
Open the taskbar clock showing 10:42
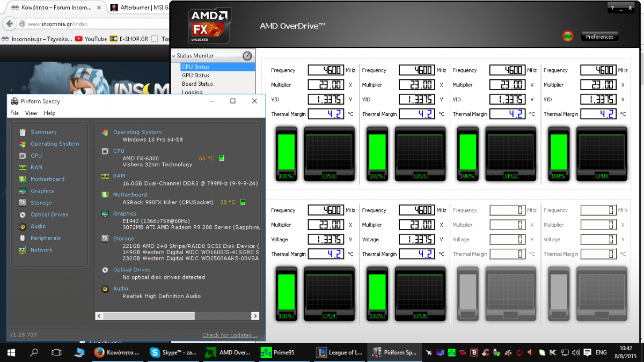tap(625, 352)
